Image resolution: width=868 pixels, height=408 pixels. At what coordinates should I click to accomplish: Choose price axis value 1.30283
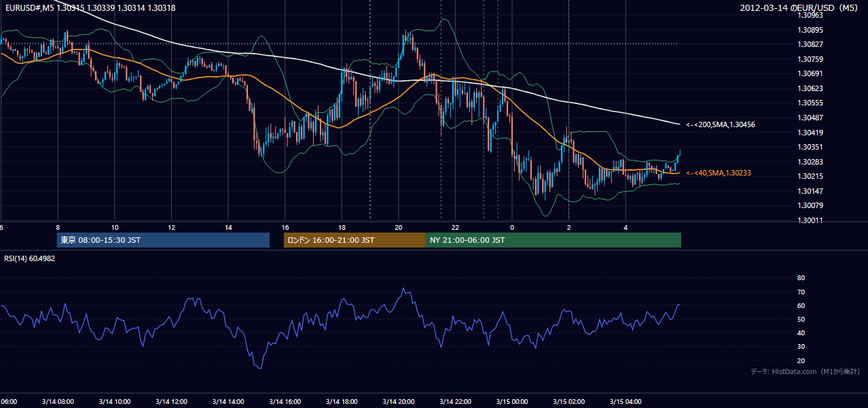tap(810, 162)
